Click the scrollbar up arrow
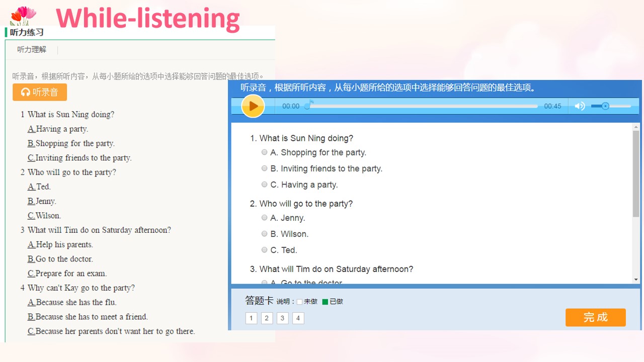644x362 pixels. click(x=636, y=127)
